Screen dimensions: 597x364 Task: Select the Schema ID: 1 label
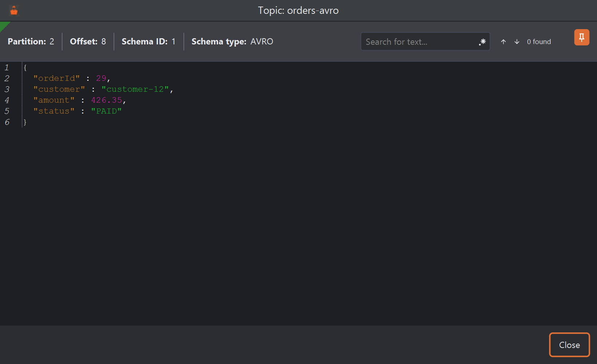[x=149, y=41]
